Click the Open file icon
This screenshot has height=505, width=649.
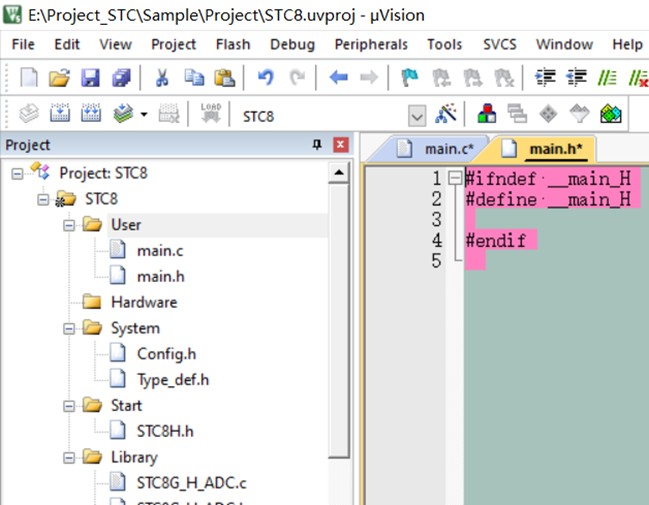click(59, 77)
